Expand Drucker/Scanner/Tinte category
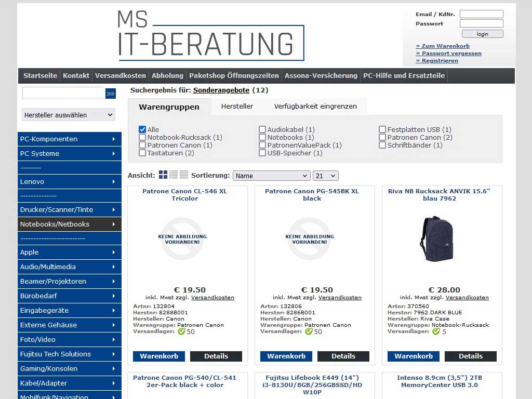Image resolution: width=532 pixels, height=399 pixels. click(x=70, y=210)
